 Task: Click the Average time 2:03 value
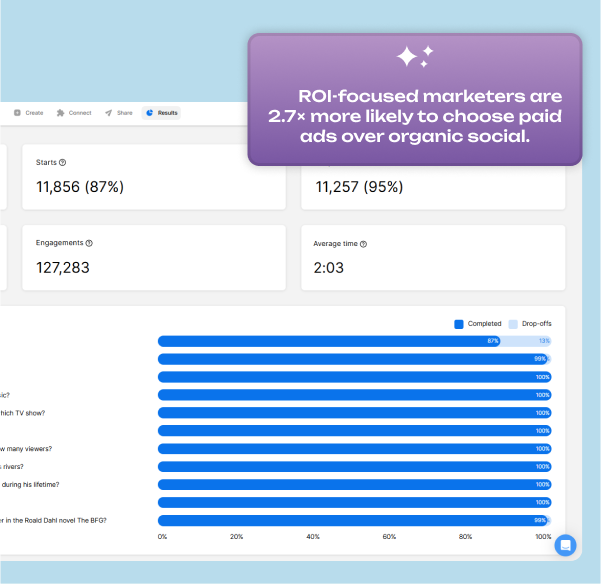tap(331, 268)
